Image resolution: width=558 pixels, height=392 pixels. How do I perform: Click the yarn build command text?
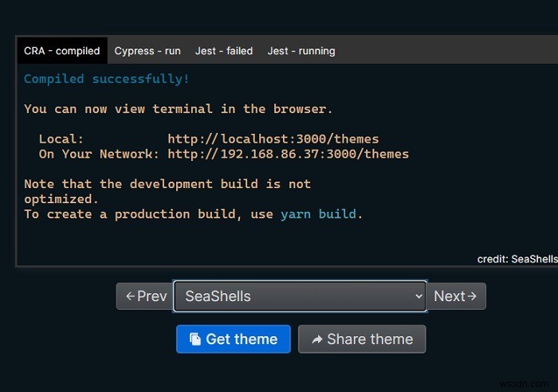click(x=318, y=214)
